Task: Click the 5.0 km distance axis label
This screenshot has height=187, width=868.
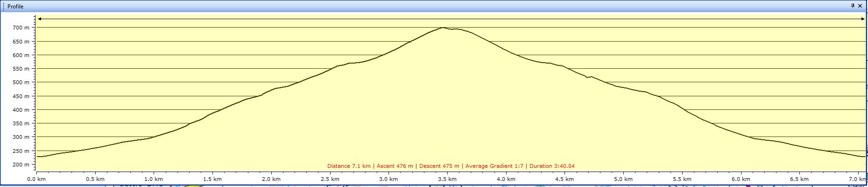Action: pyautogui.click(x=623, y=179)
